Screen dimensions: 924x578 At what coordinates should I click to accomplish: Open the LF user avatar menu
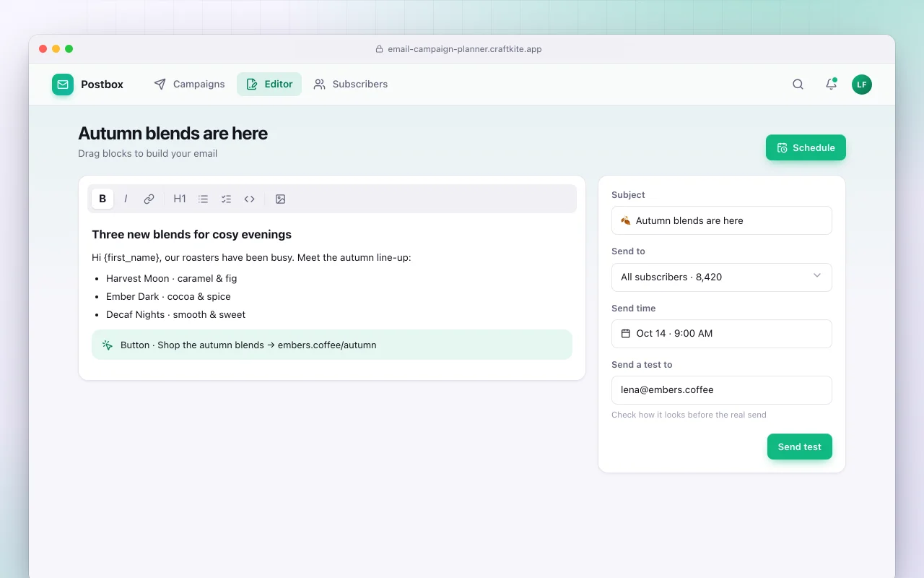[862, 85]
